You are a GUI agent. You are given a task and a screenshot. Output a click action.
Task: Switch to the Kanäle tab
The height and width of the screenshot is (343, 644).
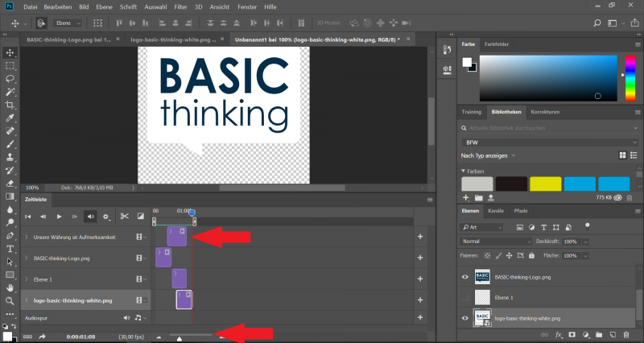pyautogui.click(x=496, y=211)
